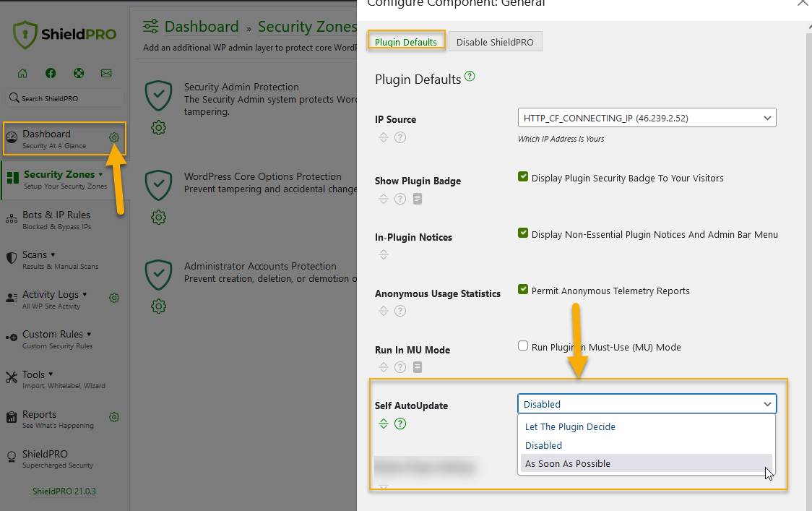This screenshot has width=812, height=511.
Task: Click shield icon for Security Admin Protection
Action: (x=158, y=96)
